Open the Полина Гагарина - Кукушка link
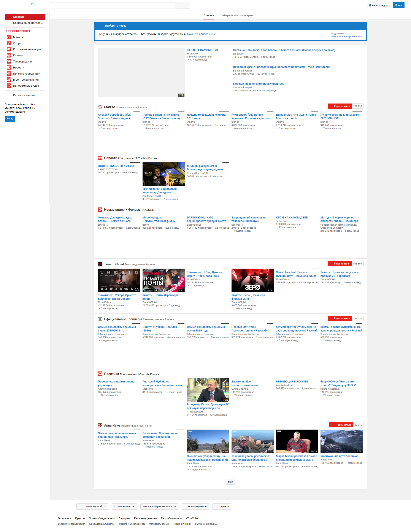Screen dimensions: 411x532 tap(161, 116)
